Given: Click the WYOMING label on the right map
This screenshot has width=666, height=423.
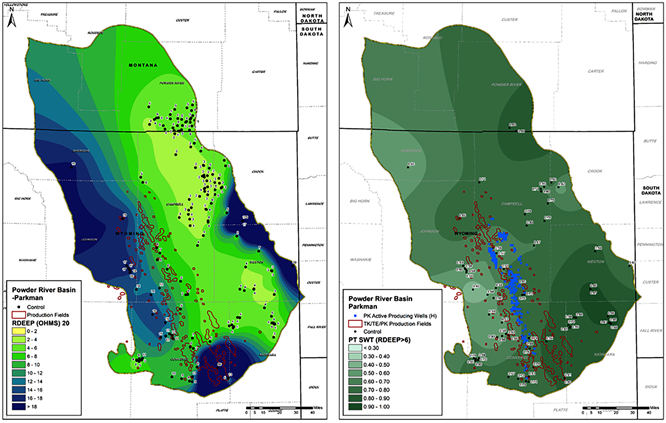Looking at the screenshot, I should [466, 232].
